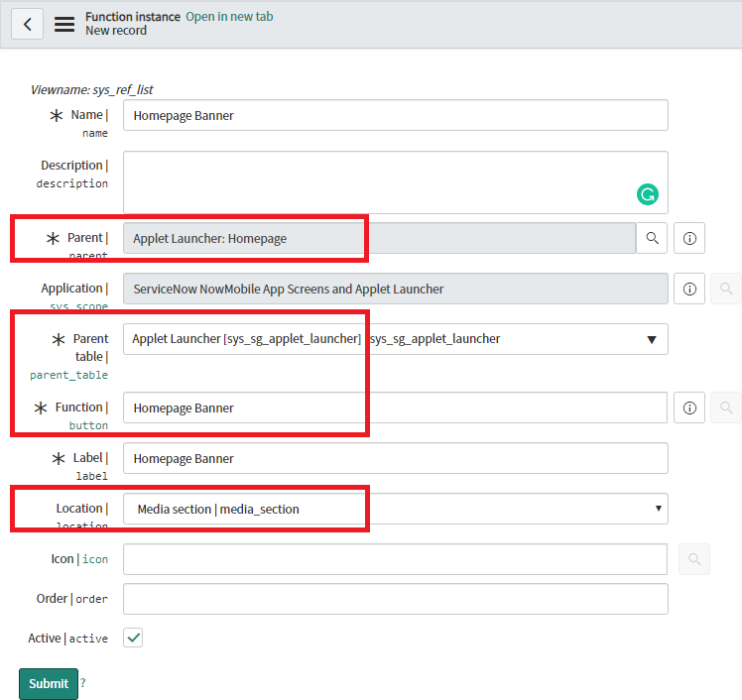742x700 pixels.
Task: Click the Order input field
Action: (x=396, y=599)
